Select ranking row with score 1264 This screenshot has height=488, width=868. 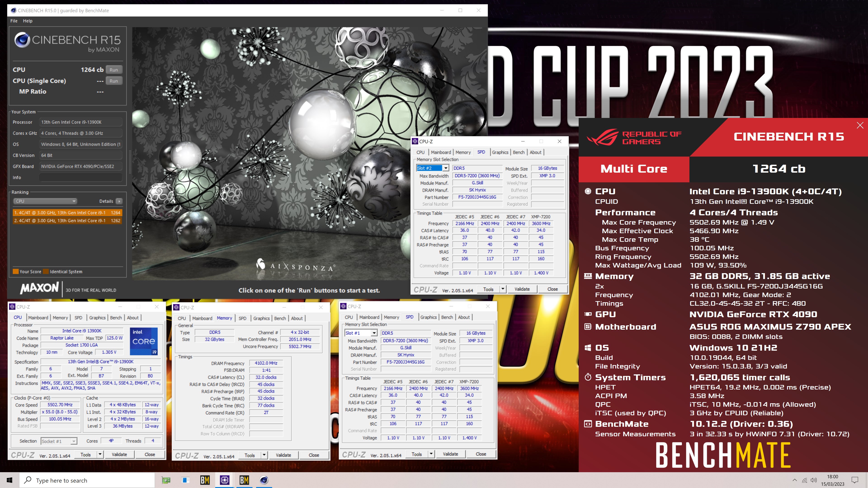tap(67, 213)
